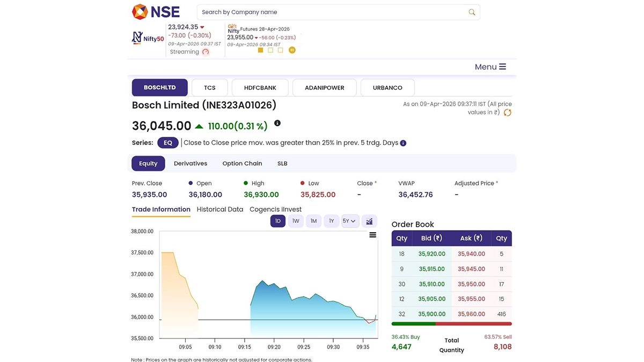Open the Historical Data tab
The width and height of the screenshot is (644, 362).
click(x=219, y=210)
